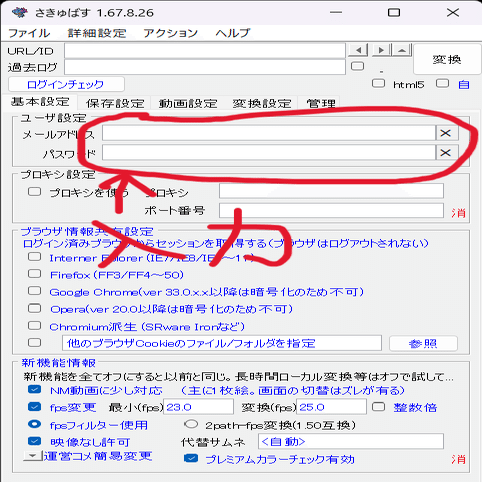
Task: Toggle the 自 checkbox
Action: coord(442,83)
